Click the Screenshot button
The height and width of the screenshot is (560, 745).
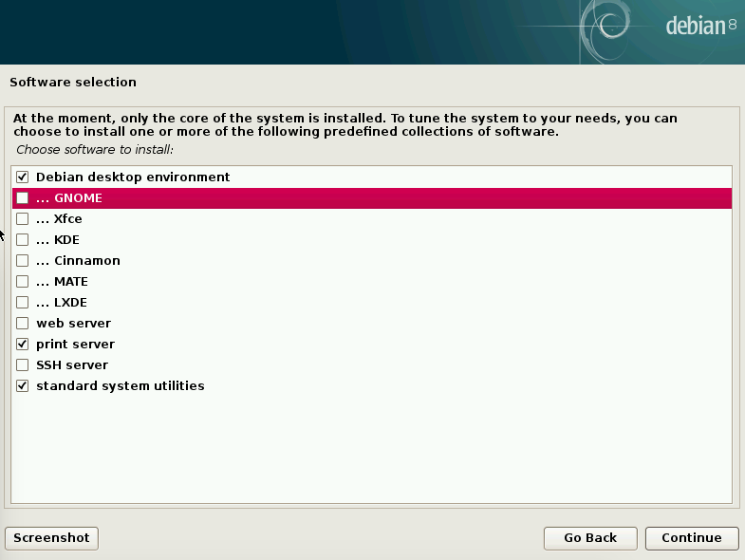coord(52,538)
